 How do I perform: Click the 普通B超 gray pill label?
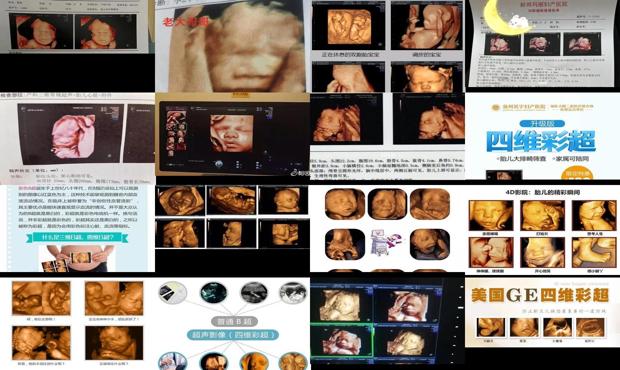[x=234, y=321]
